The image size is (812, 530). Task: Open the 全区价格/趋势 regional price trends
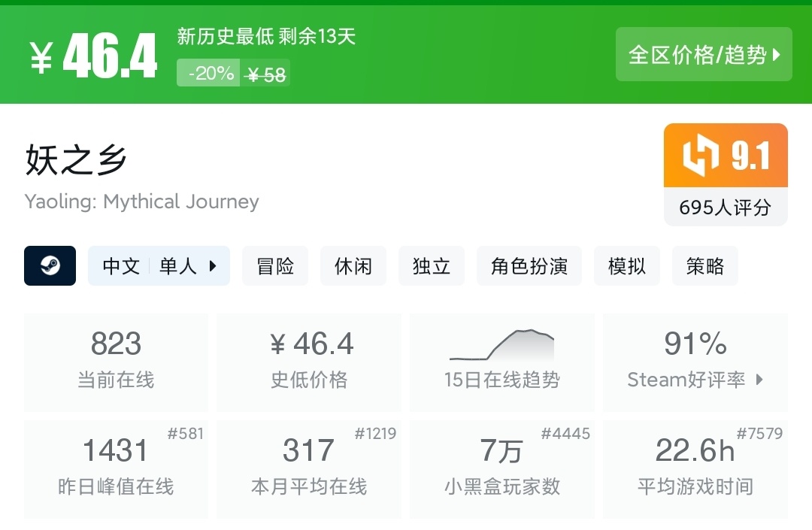click(704, 54)
